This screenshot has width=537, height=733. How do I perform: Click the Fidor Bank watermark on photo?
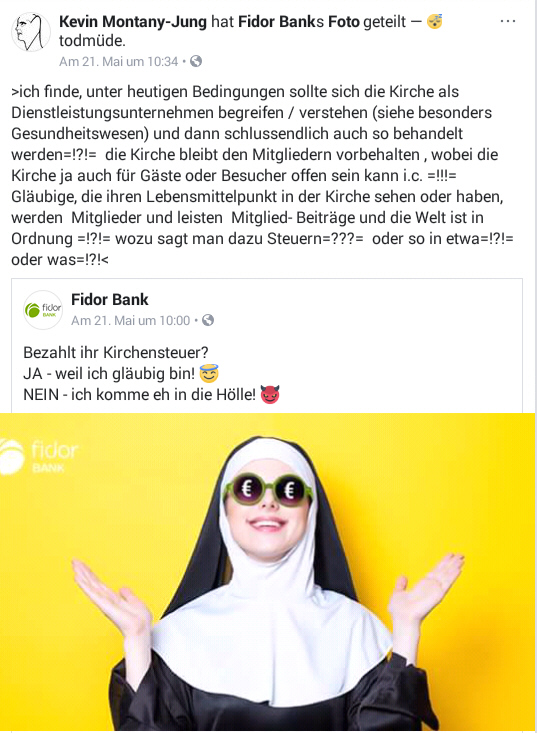coord(40,457)
